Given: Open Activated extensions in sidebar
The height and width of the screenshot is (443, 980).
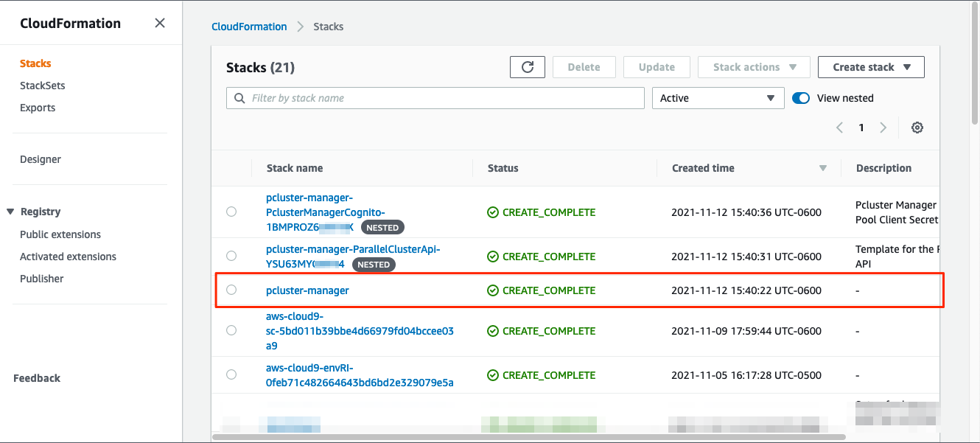Looking at the screenshot, I should (x=68, y=257).
